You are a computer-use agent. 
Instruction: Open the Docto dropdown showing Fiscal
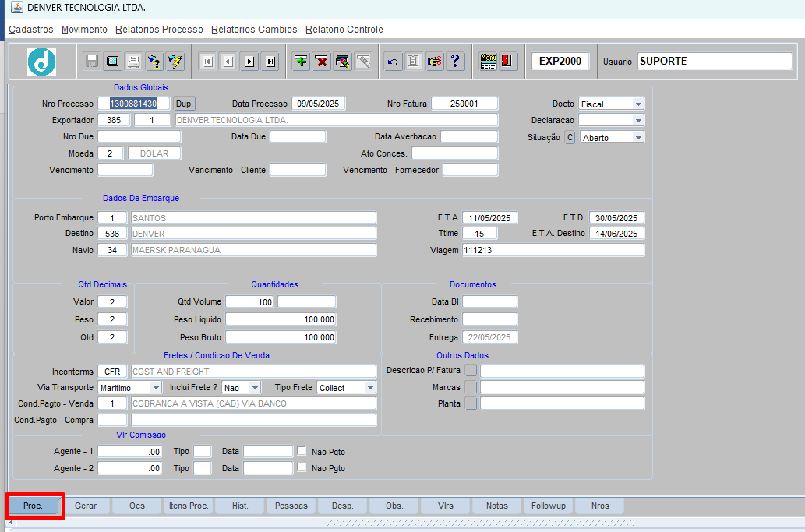(x=637, y=104)
